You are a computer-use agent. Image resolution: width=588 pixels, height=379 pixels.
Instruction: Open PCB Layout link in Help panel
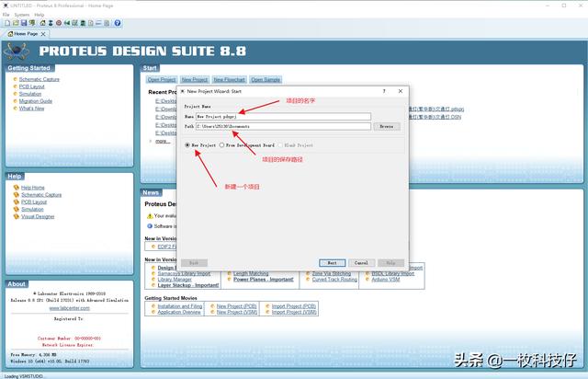click(34, 202)
